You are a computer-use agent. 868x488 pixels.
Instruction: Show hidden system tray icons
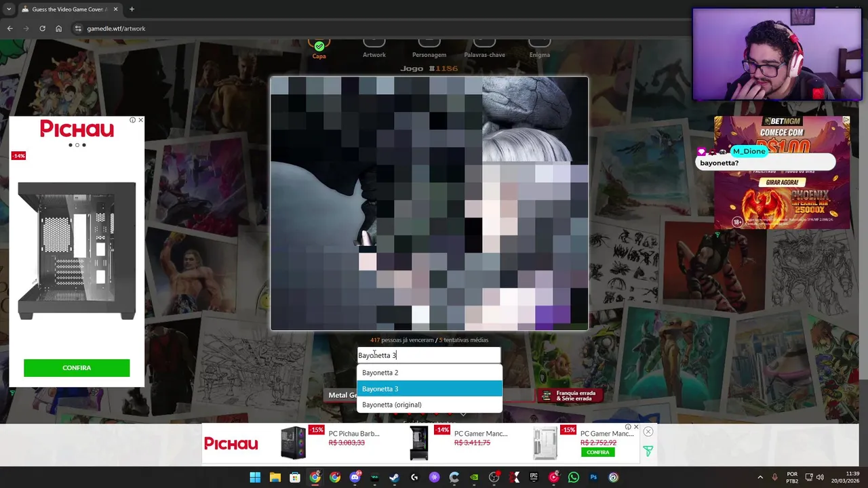tap(760, 477)
